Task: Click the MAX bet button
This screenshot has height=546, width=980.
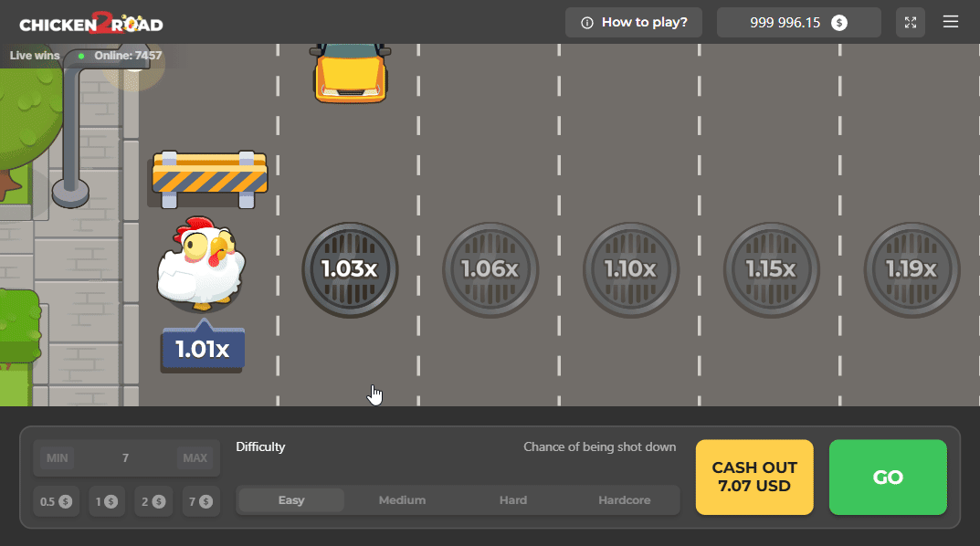Action: tap(195, 457)
